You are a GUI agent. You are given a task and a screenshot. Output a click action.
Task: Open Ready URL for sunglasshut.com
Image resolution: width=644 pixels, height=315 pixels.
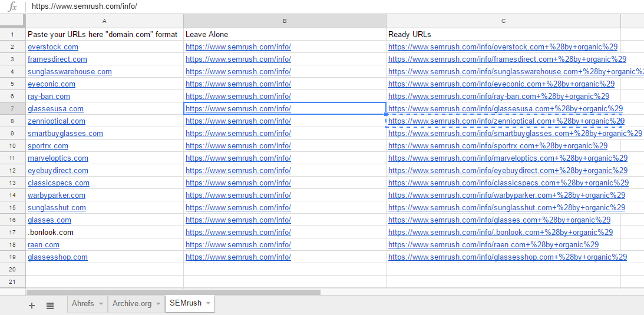tap(507, 207)
